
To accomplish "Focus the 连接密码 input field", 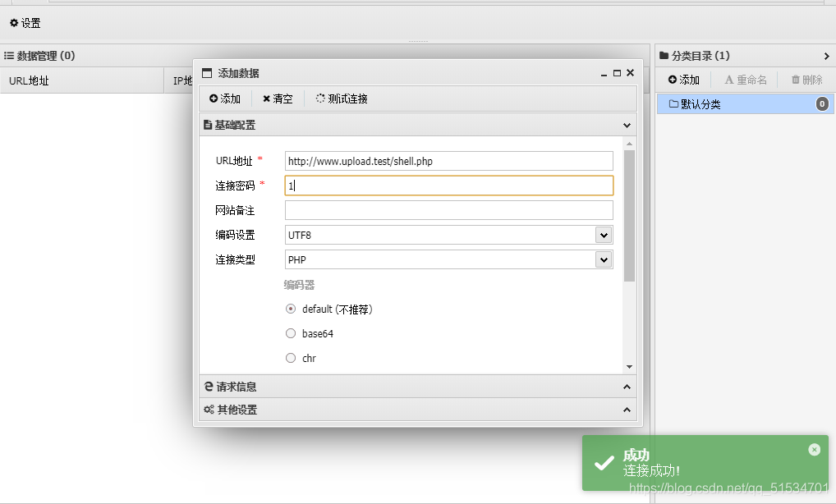I will [x=449, y=186].
